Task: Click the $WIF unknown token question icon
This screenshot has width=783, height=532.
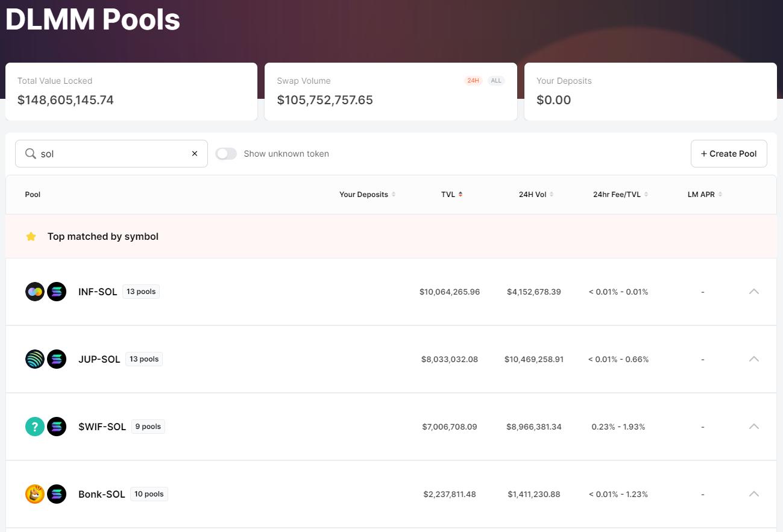Action: tap(35, 427)
